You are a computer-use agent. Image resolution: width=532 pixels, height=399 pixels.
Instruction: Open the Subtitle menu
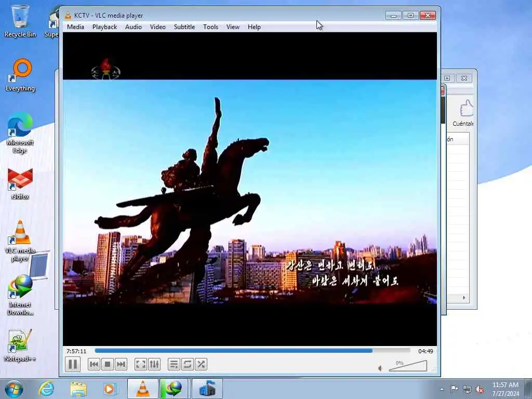pyautogui.click(x=184, y=27)
